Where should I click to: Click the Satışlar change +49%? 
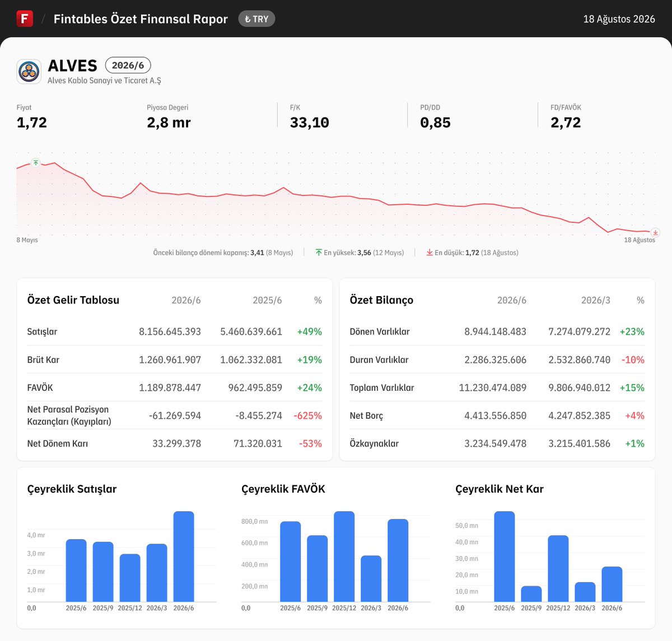click(310, 331)
